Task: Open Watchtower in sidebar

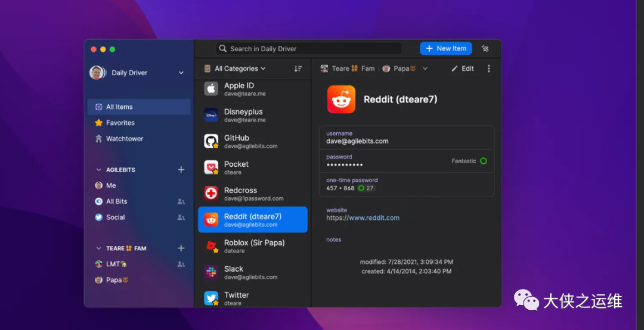Action: (139, 139)
